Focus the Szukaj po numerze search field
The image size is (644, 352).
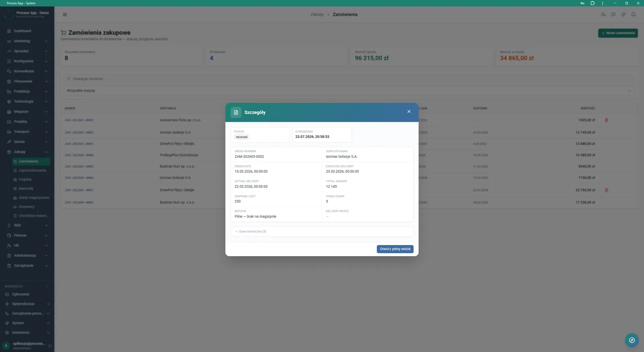(x=349, y=79)
